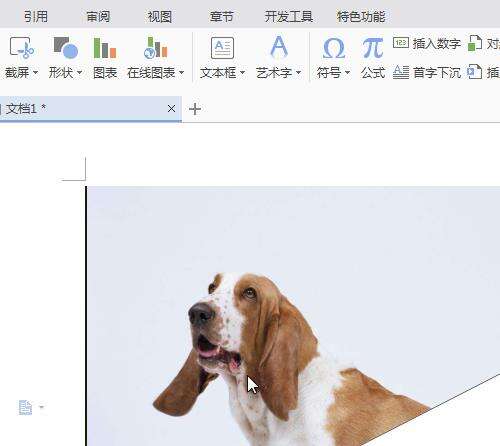Click the 插入数字 icon
The width and height of the screenshot is (500, 446).
pos(401,43)
